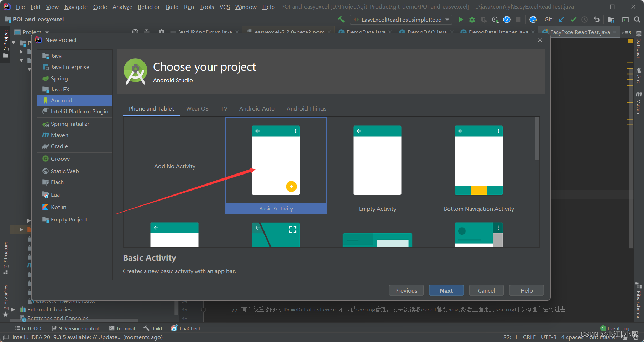
Task: Click the profiler run icon
Action: [x=495, y=20]
